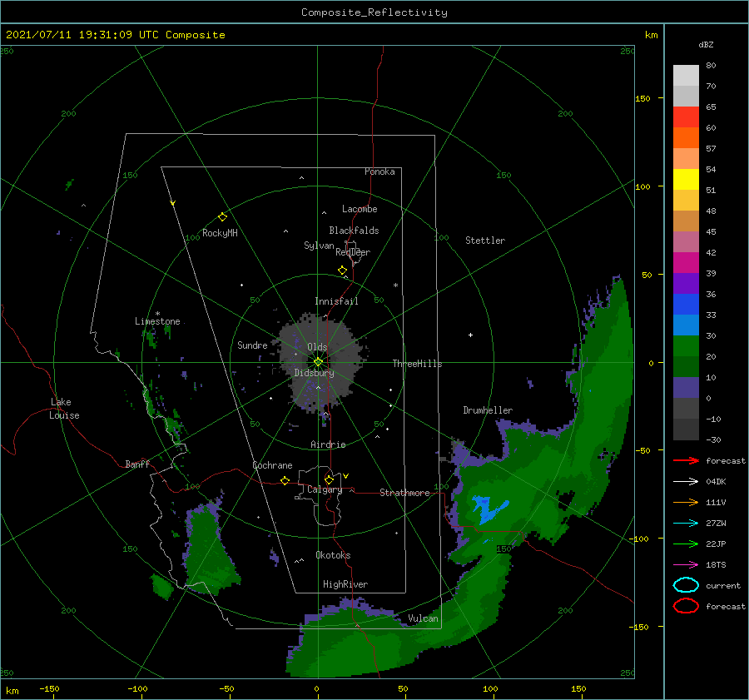
Task: Click the Composite_Reflectivity title
Action: tap(374, 12)
